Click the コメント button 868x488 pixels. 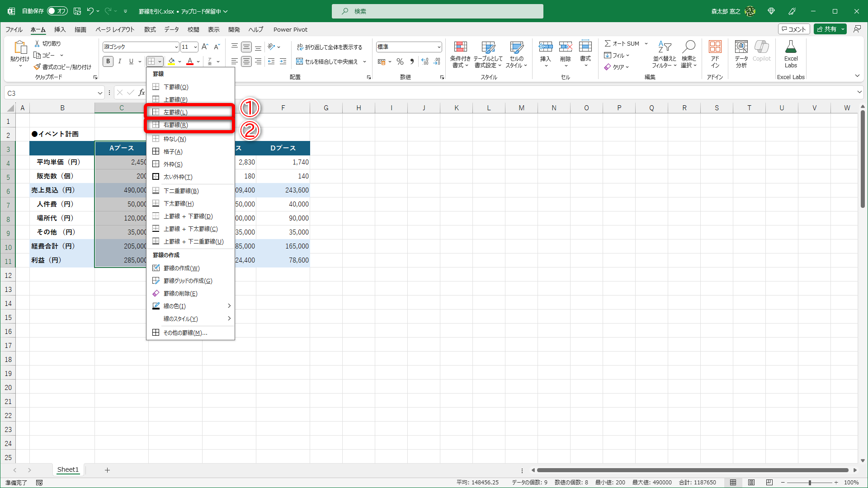pyautogui.click(x=794, y=29)
